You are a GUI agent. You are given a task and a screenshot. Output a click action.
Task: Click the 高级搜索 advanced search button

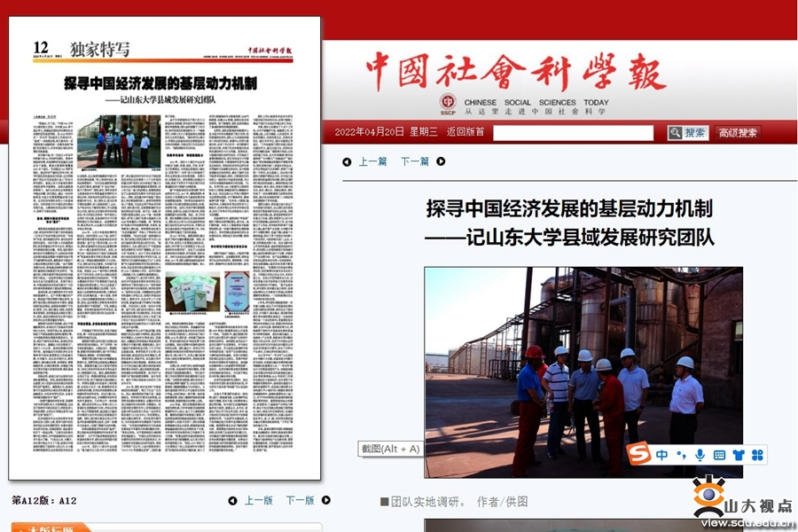pos(738,133)
